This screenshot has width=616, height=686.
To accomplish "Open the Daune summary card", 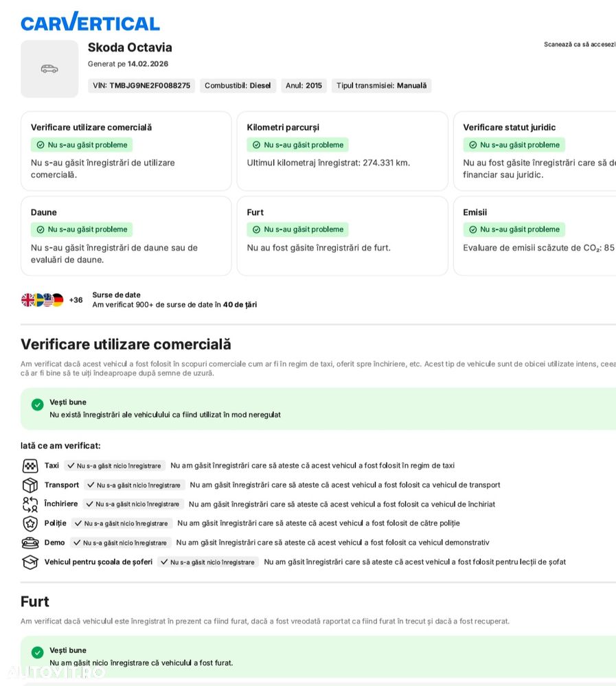I will tap(126, 236).
